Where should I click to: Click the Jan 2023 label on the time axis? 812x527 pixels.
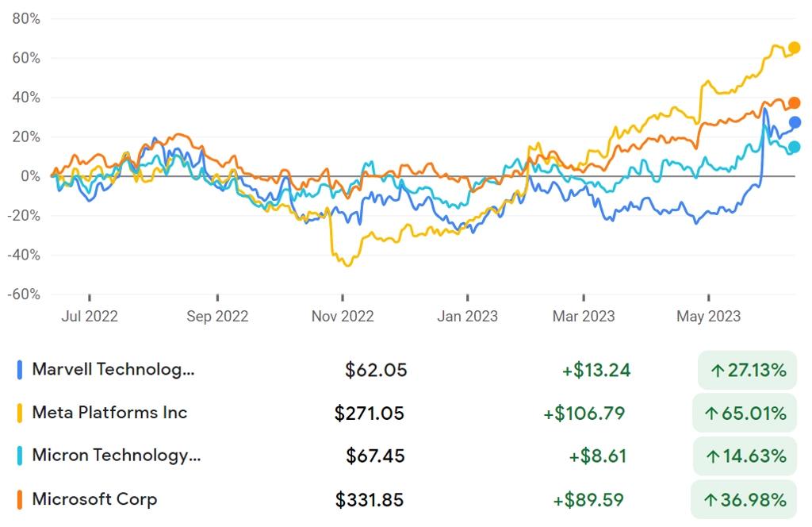[467, 316]
